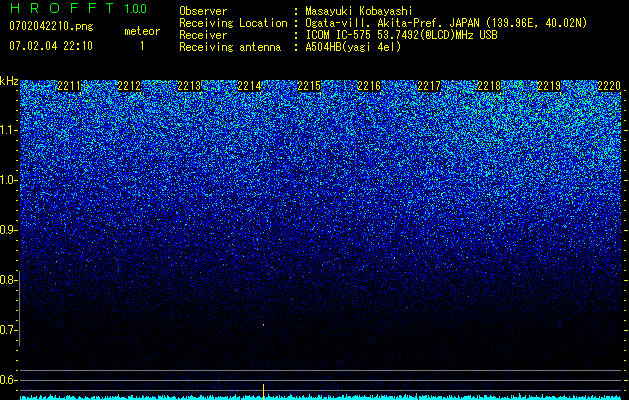Click the meteor label

click(142, 31)
